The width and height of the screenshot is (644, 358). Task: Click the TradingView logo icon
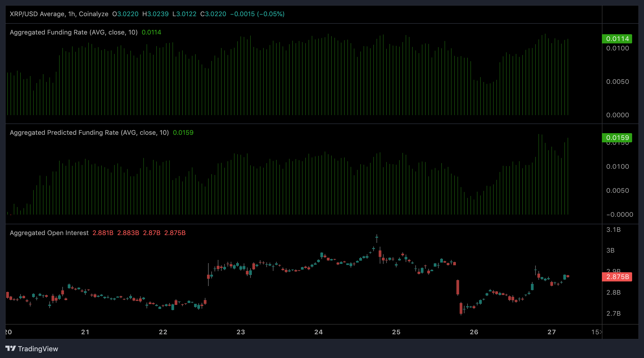point(11,348)
